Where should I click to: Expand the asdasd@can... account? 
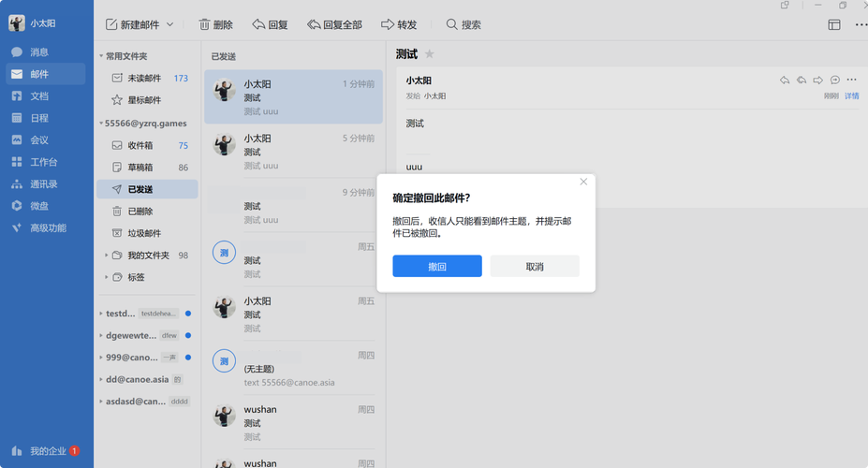101,401
